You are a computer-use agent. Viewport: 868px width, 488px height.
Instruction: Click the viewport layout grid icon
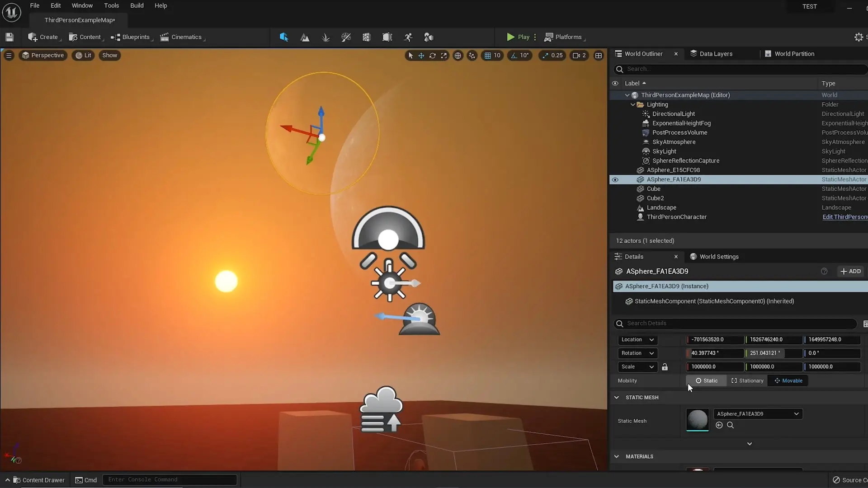coord(598,56)
